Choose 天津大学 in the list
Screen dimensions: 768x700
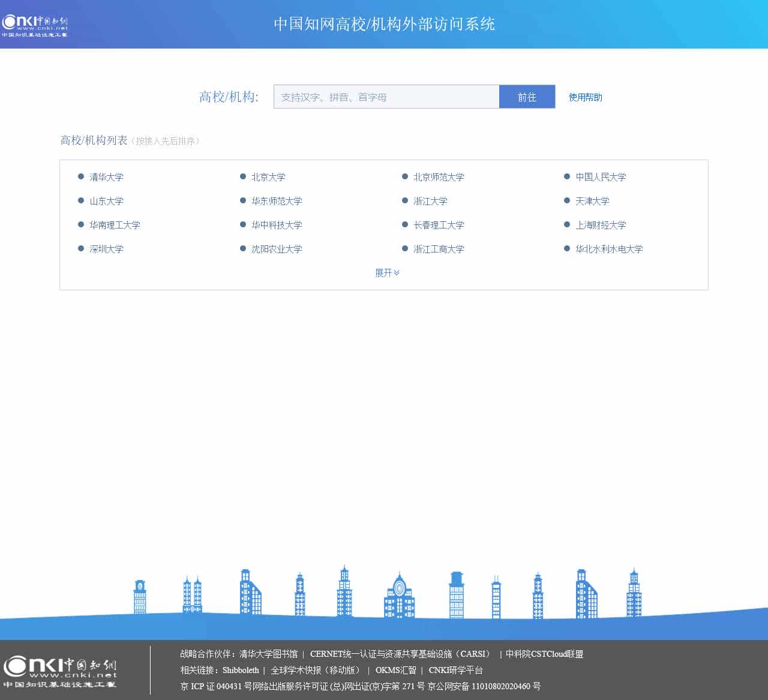[x=592, y=201]
